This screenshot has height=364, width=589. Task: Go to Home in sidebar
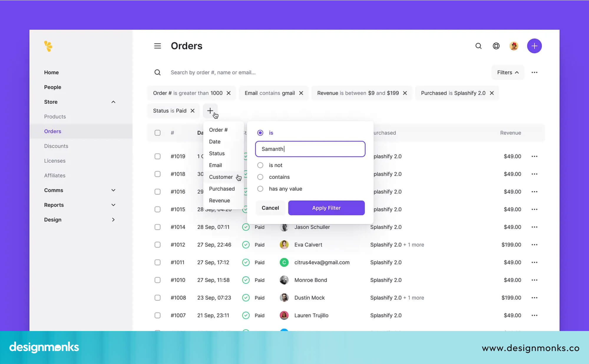pyautogui.click(x=52, y=72)
